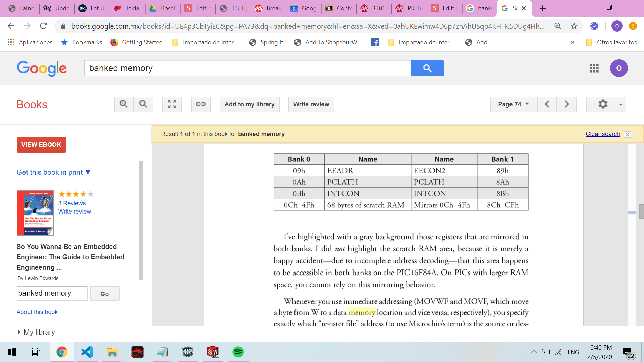
Task: Go to next page arrow
Action: click(567, 104)
